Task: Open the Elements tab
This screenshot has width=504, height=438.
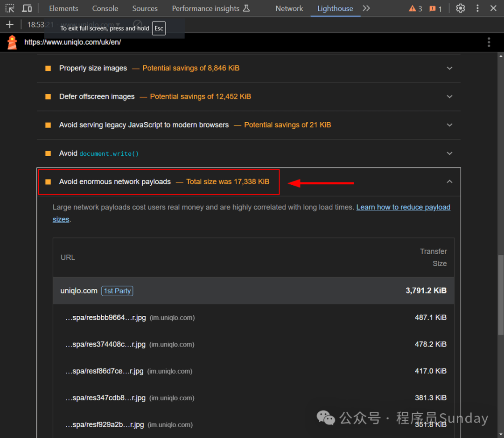Action: click(63, 8)
